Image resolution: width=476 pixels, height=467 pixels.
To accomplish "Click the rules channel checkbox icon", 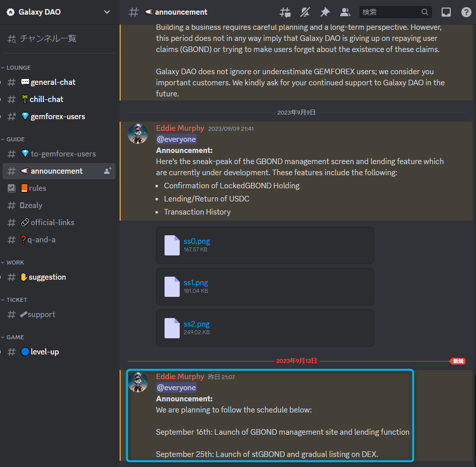I will pyautogui.click(x=12, y=188).
